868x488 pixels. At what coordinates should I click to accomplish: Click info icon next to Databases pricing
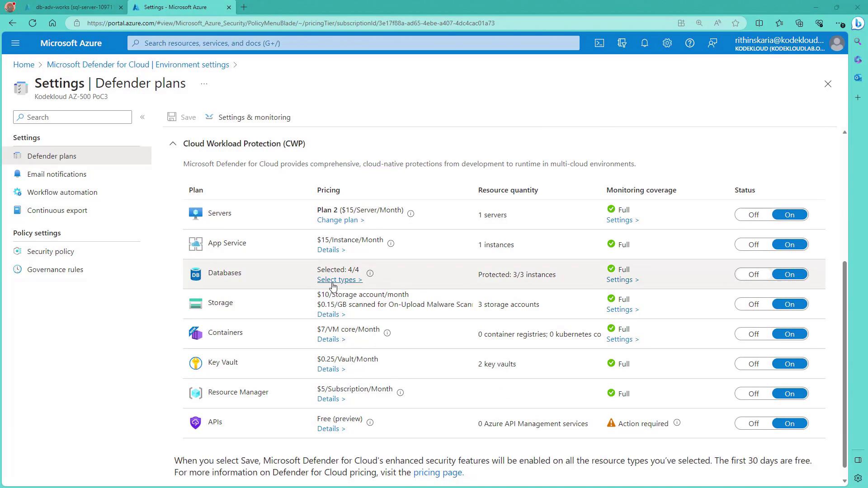370,273
